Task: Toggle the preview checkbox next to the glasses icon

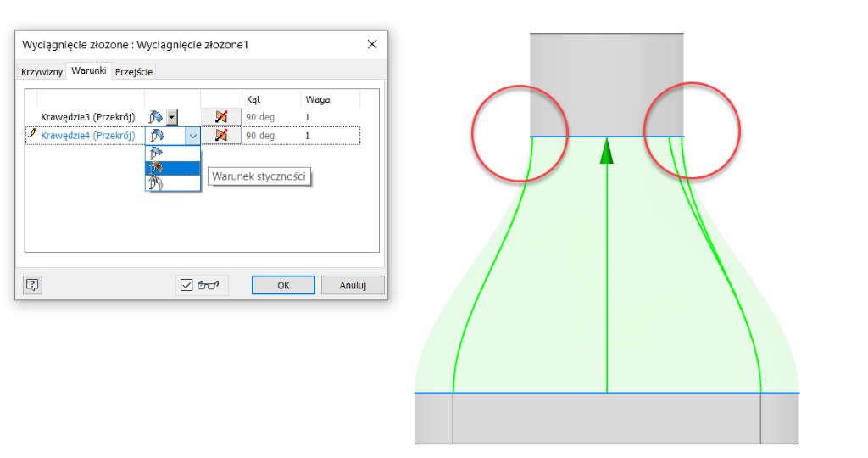Action: (187, 285)
